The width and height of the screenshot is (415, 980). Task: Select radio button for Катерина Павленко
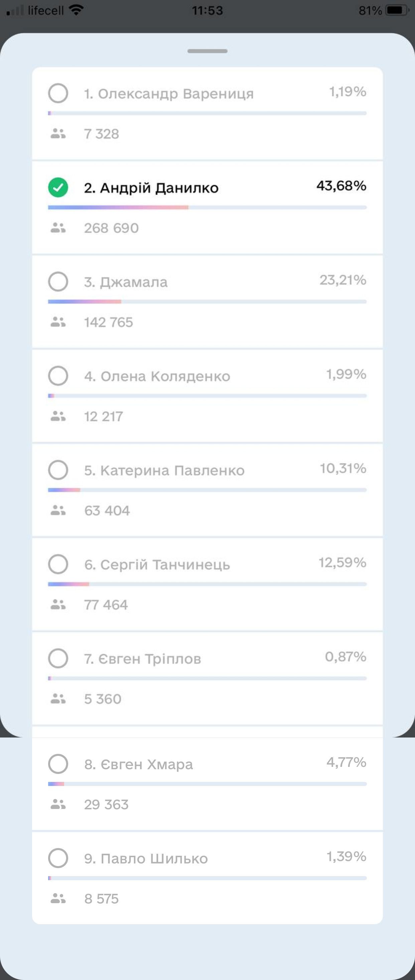[58, 470]
